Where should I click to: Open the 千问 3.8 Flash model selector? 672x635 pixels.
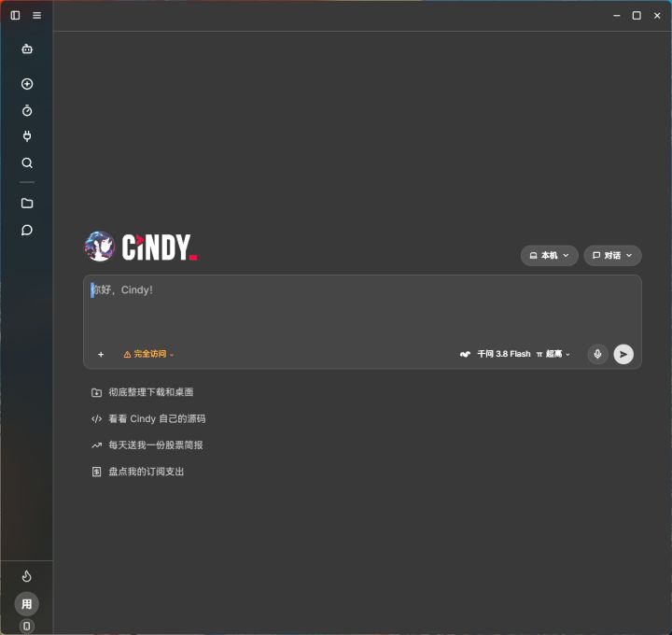[x=495, y=354]
